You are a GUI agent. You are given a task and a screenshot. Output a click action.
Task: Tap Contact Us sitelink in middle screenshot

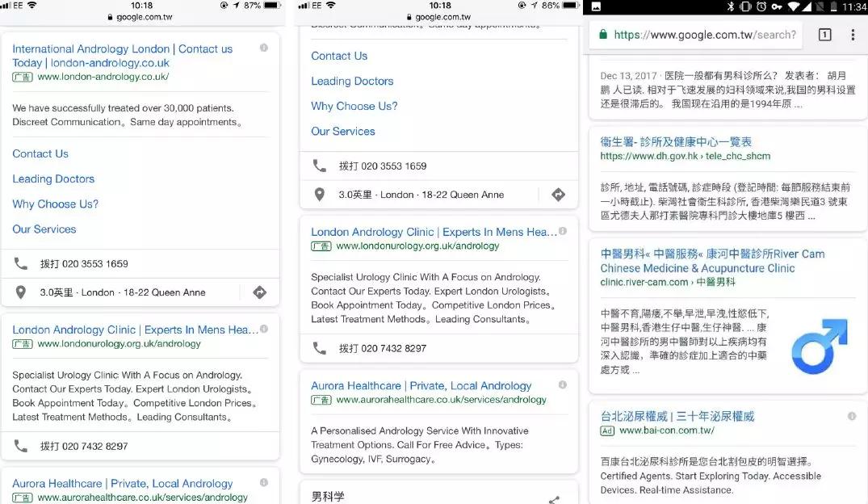pyautogui.click(x=339, y=56)
